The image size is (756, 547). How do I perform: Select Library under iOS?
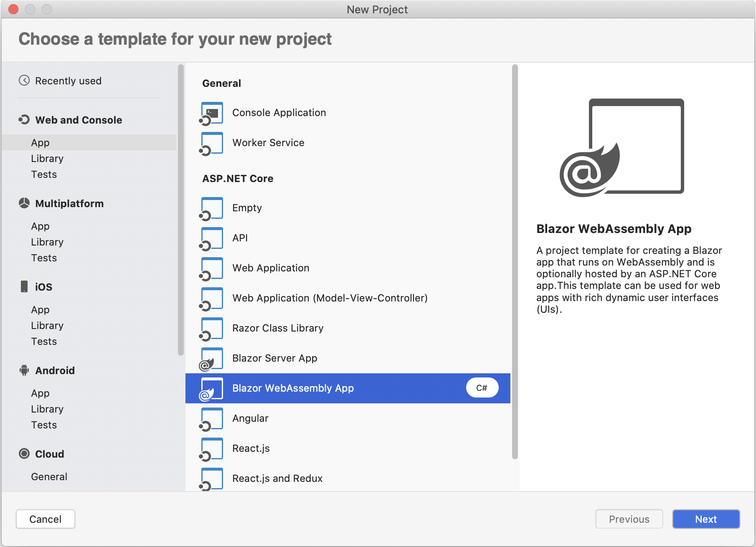pyautogui.click(x=47, y=326)
